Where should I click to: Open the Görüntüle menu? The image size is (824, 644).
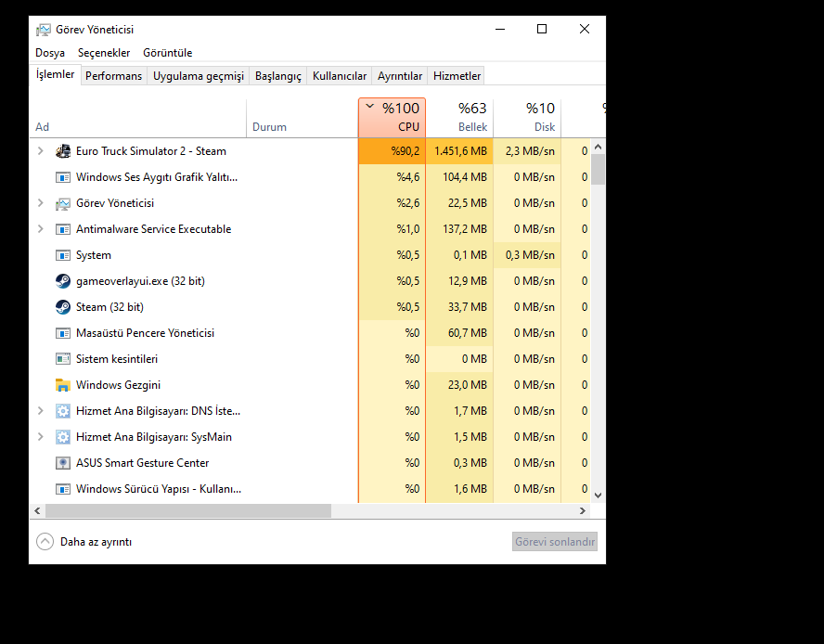(x=168, y=53)
